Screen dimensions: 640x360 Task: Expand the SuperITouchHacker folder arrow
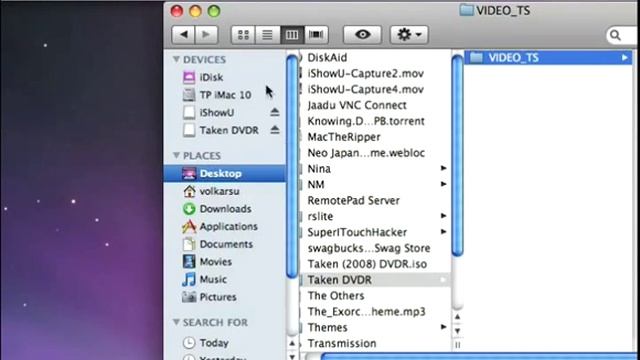[x=443, y=231]
